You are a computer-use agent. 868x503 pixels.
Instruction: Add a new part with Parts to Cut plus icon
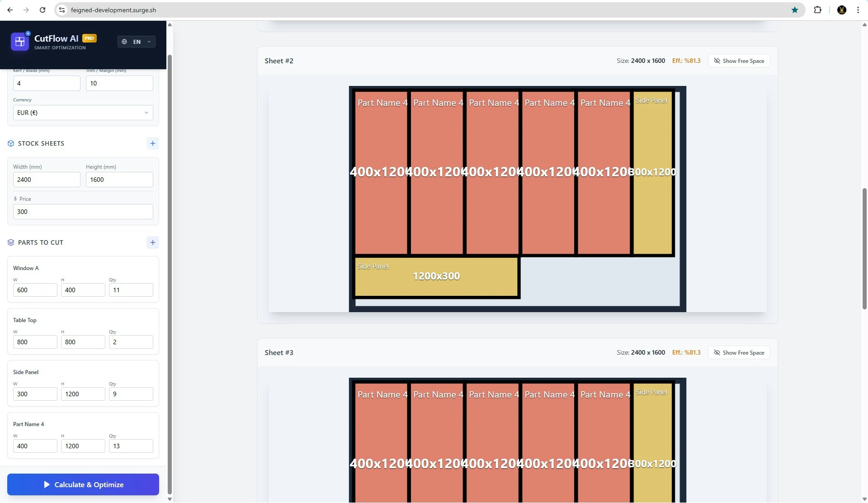pos(152,242)
